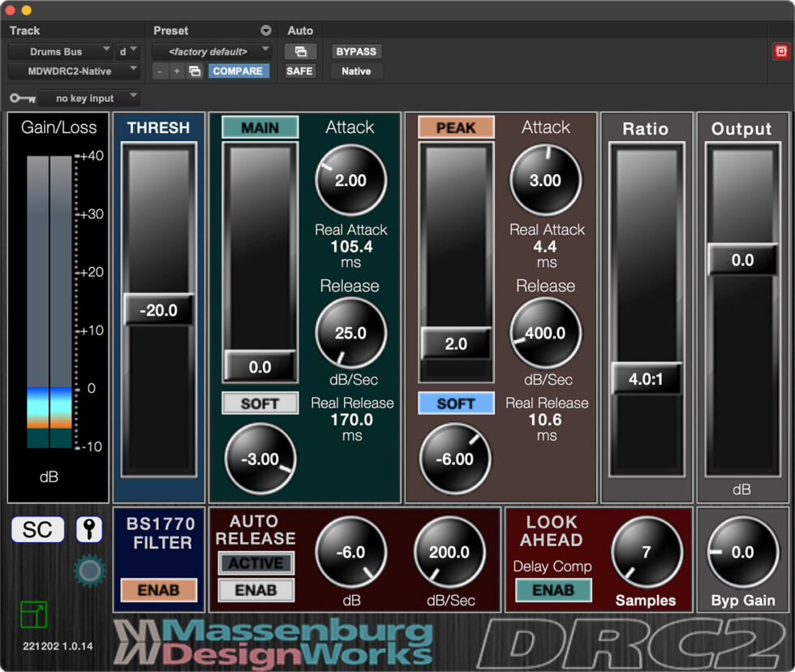
Task: Toggle SOFT knee on the PEAK limiter
Action: [x=455, y=403]
